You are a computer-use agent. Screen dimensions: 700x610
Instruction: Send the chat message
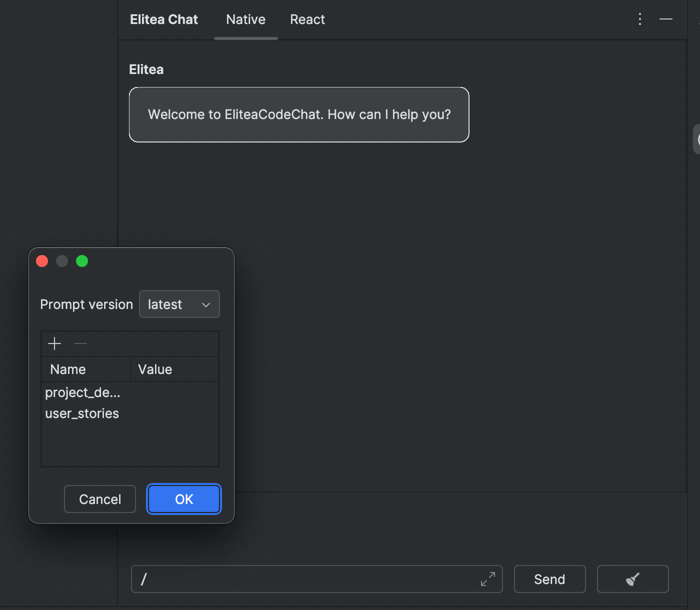click(x=550, y=579)
